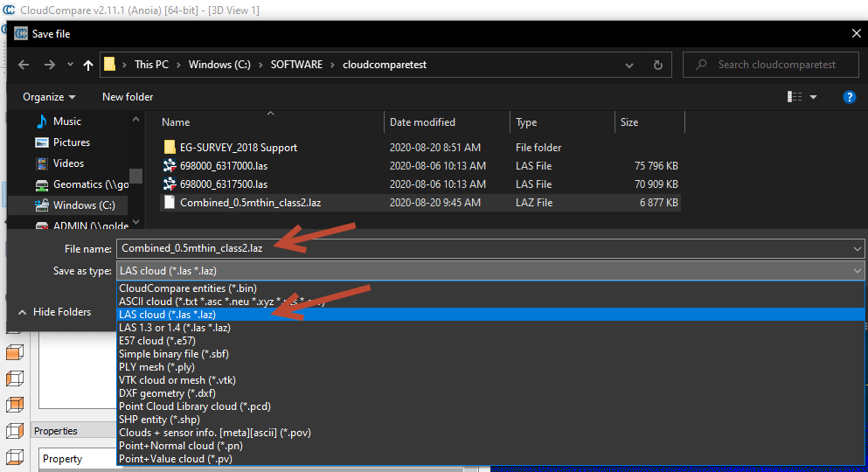Open the Geomatics network drive
Image resolution: width=868 pixels, height=472 pixels.
81,184
